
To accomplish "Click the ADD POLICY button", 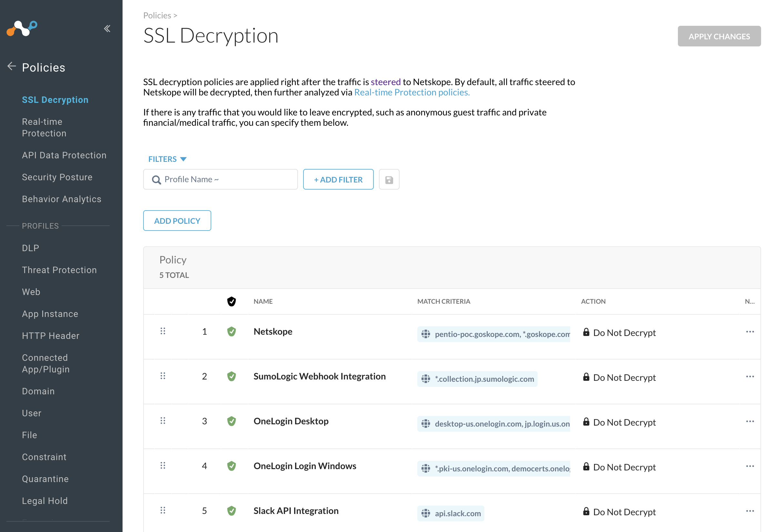I will (177, 221).
